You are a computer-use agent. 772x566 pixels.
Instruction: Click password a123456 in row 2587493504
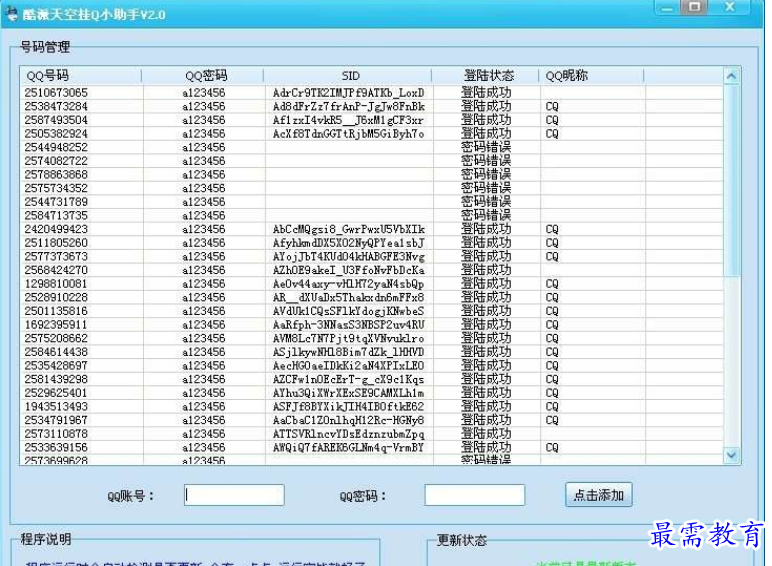(x=203, y=120)
